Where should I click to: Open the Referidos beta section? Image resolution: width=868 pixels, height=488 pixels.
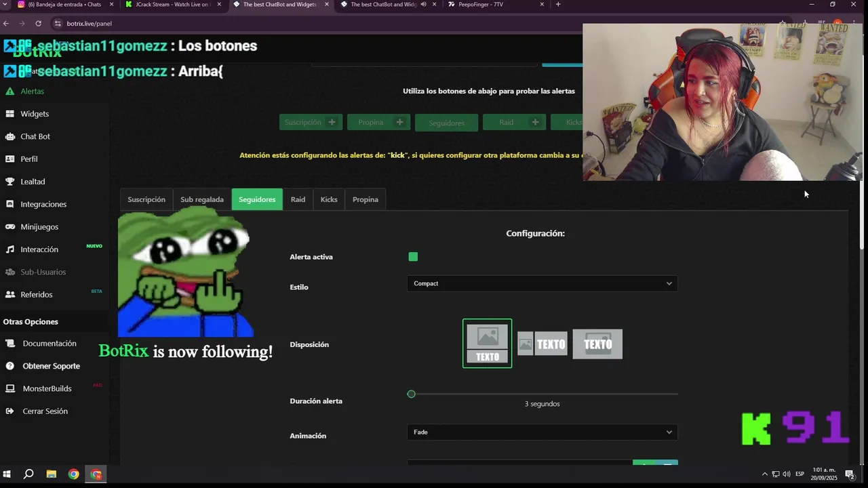(36, 294)
